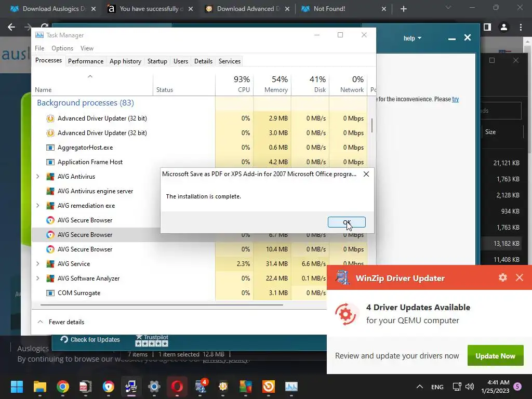Dismiss the WinZip Driver Updater notification
Image resolution: width=532 pixels, height=399 pixels.
coord(519,277)
